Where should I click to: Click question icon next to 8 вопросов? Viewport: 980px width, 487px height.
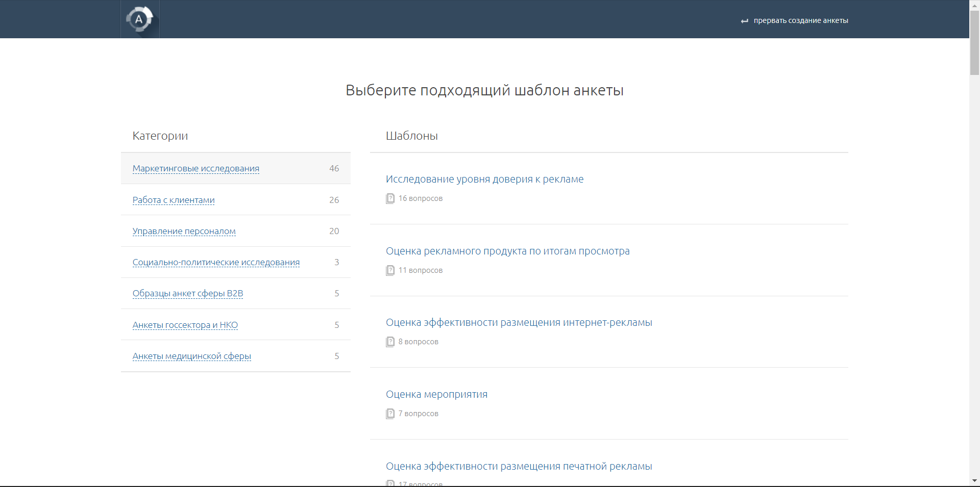[390, 342]
